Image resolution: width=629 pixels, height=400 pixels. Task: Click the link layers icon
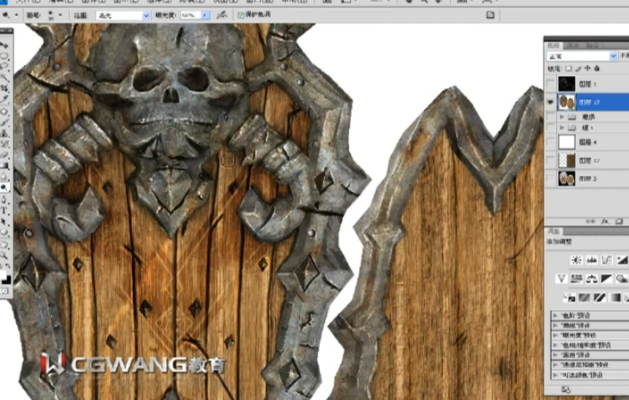click(x=591, y=221)
